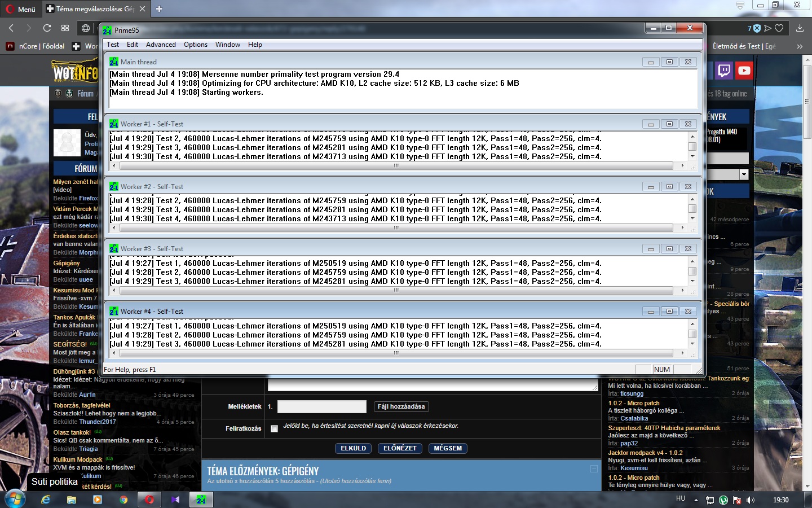Open the YouTube icon on the site header
This screenshot has height=508, width=812.
[744, 71]
